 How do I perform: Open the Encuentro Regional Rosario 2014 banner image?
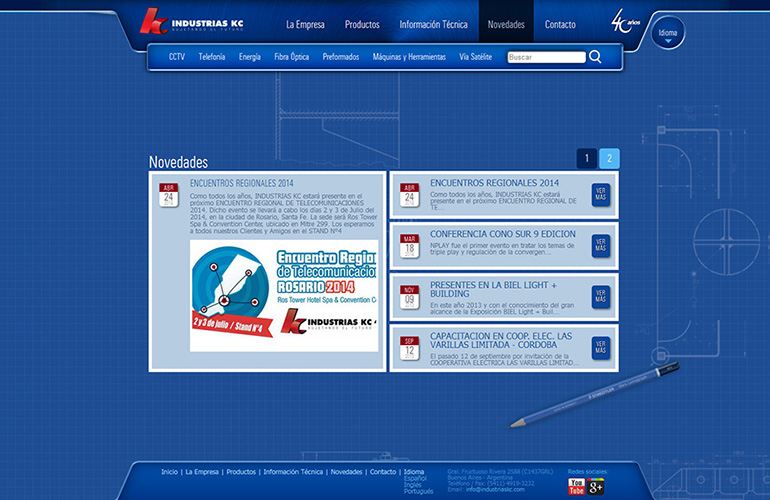coord(284,296)
